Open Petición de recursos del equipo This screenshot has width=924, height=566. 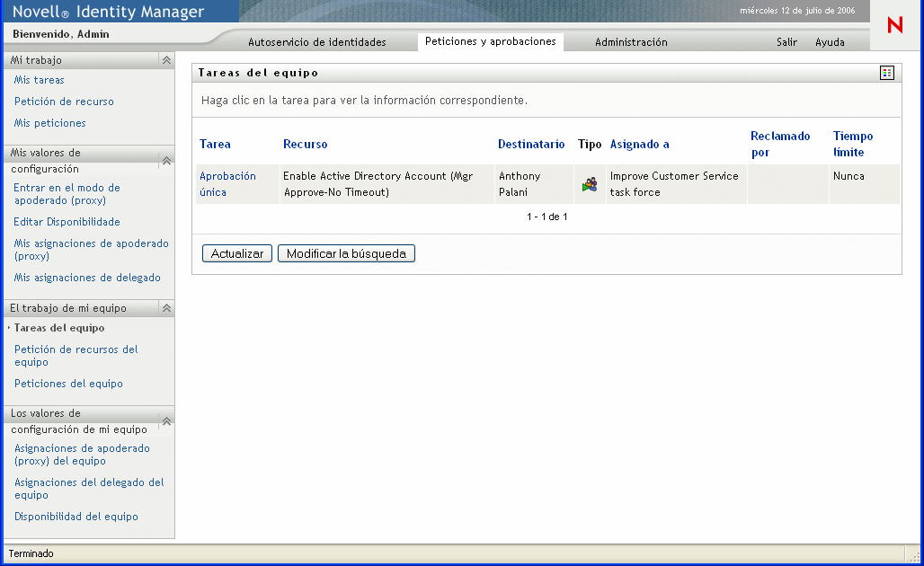pos(76,356)
